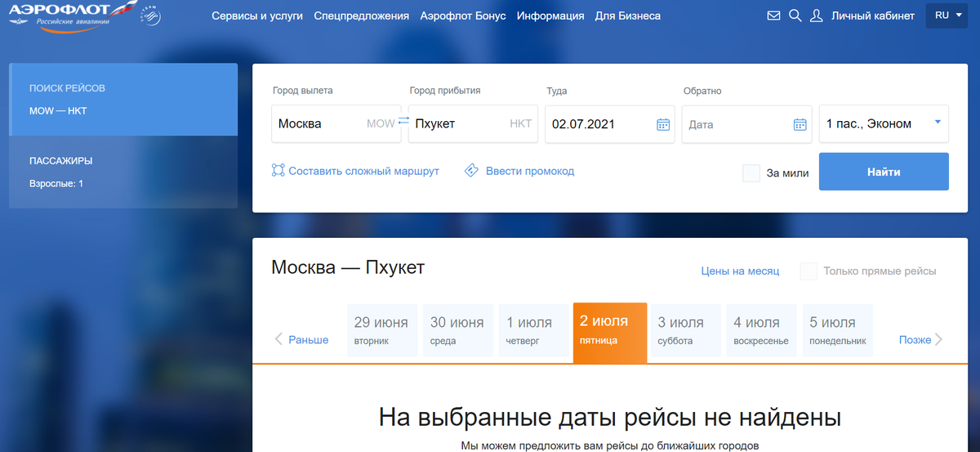Open the return date calendar icon
This screenshot has width=980, height=452.
pyautogui.click(x=800, y=124)
